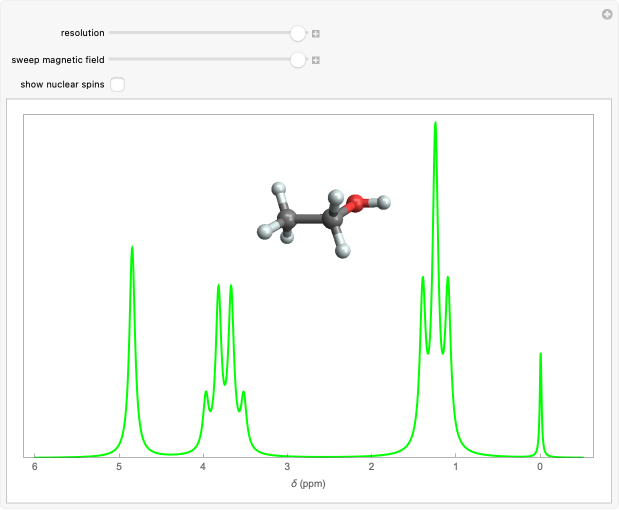Click the resolution slider handle
Screen dimensions: 619x510
(x=297, y=33)
